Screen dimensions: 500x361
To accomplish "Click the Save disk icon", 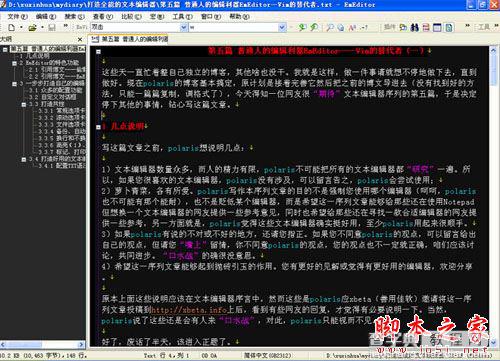I will [x=52, y=28].
